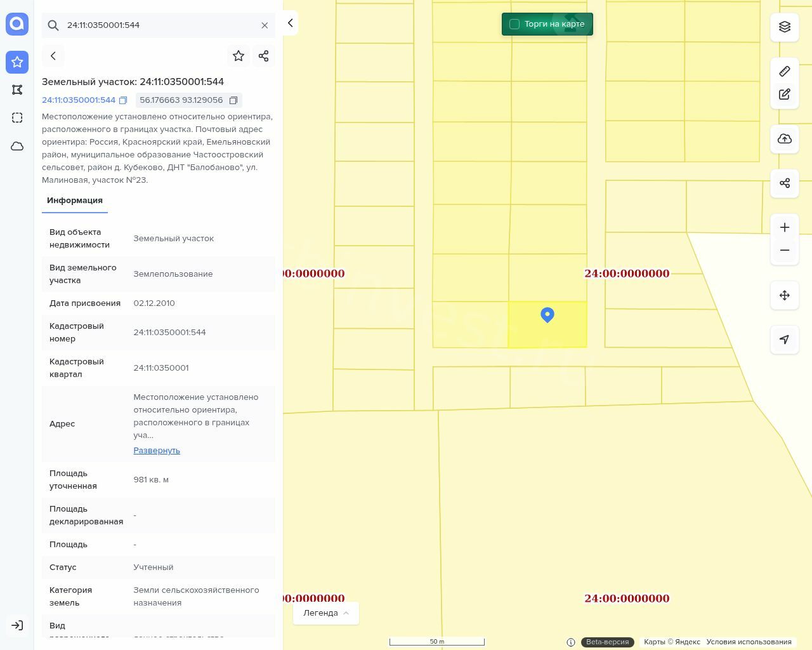Go back with the left arrow button
The image size is (812, 650).
coord(53,56)
